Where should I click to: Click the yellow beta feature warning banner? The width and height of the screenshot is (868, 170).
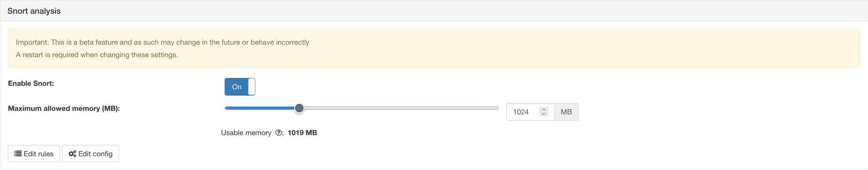pyautogui.click(x=434, y=48)
